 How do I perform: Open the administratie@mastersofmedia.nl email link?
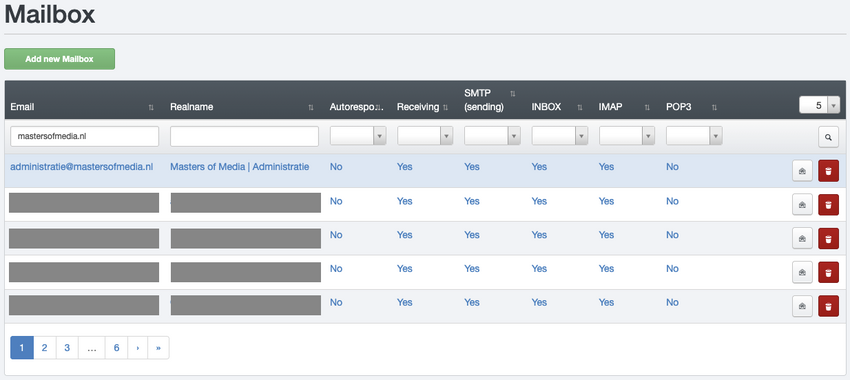82,167
